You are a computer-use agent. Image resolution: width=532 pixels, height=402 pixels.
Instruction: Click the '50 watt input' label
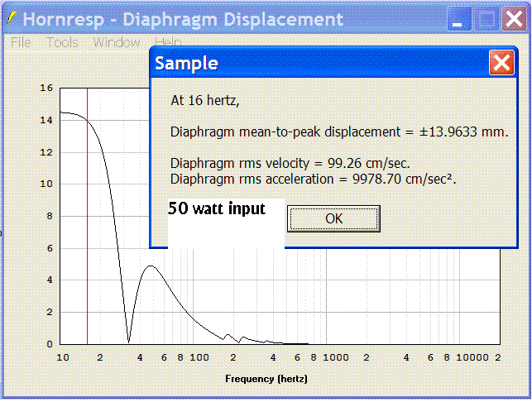(217, 208)
